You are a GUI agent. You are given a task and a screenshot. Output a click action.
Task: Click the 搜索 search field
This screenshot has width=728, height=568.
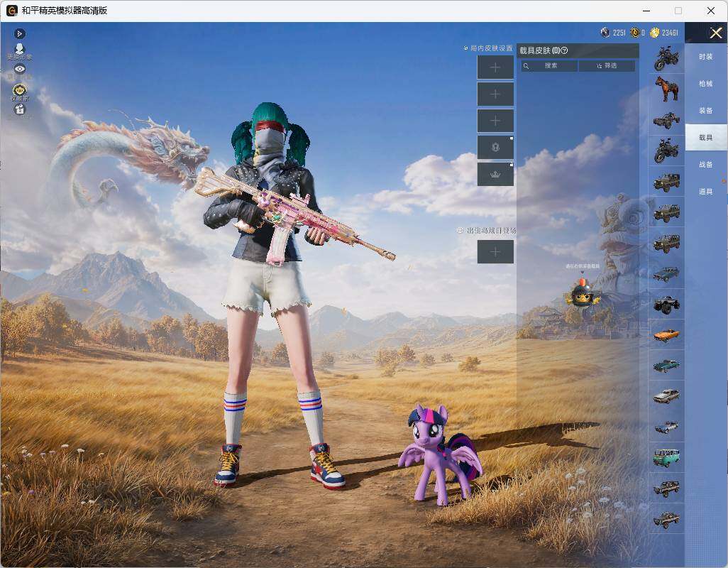[549, 65]
